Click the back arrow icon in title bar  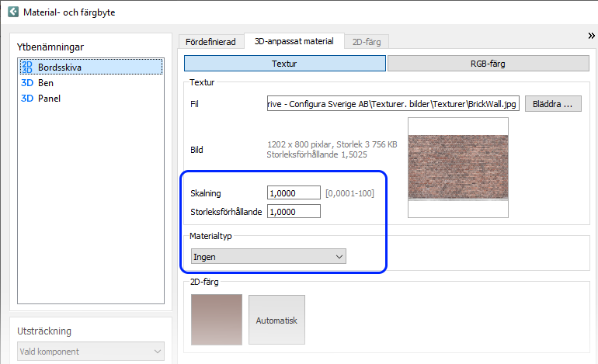coord(12,12)
